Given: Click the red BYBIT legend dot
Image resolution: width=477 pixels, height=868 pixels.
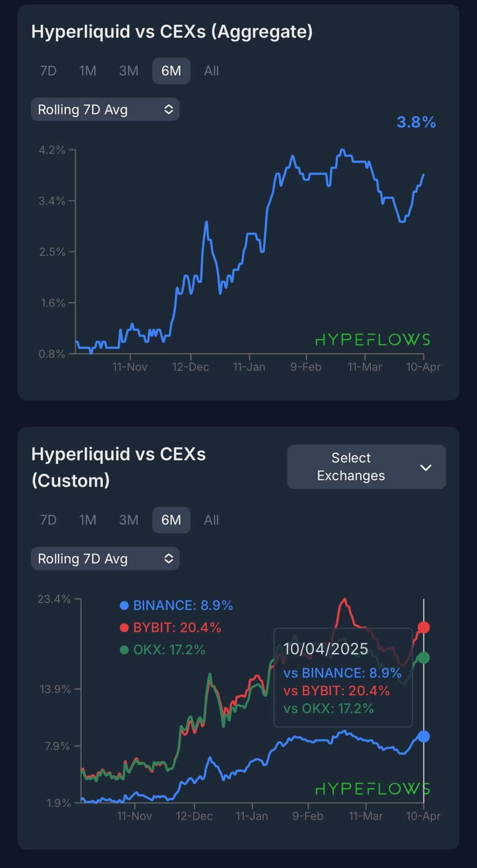Looking at the screenshot, I should pos(124,628).
